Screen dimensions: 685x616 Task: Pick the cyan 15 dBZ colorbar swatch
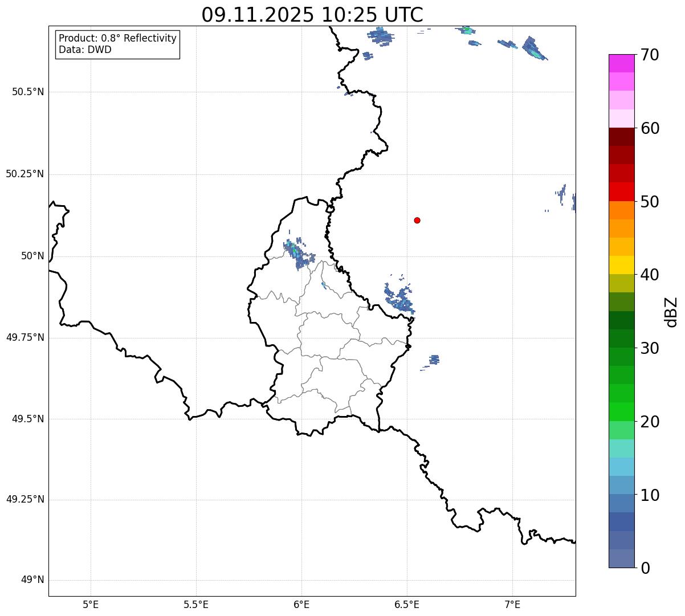[621, 467]
